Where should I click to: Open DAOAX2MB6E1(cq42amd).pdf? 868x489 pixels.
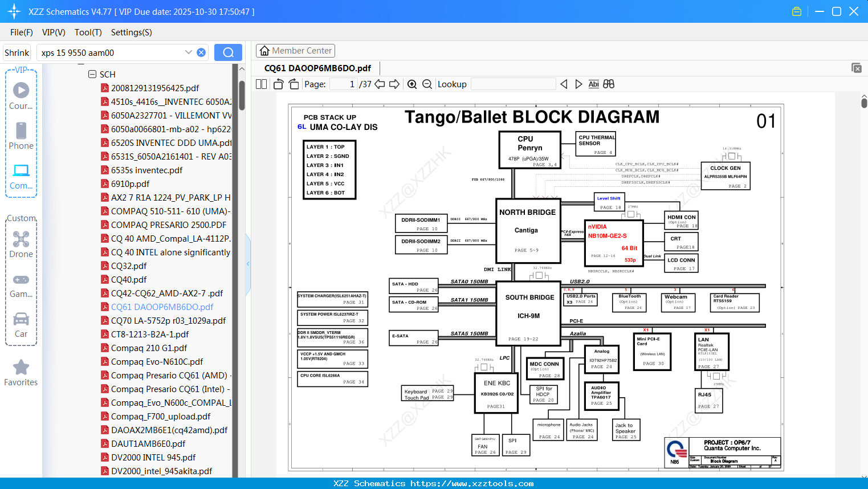[169, 430]
